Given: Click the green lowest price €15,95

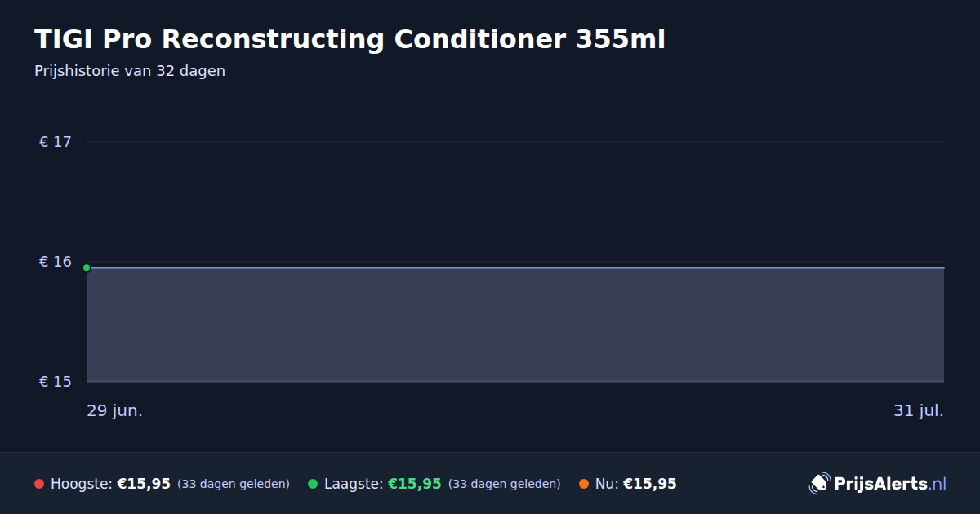Looking at the screenshot, I should click(x=414, y=484).
